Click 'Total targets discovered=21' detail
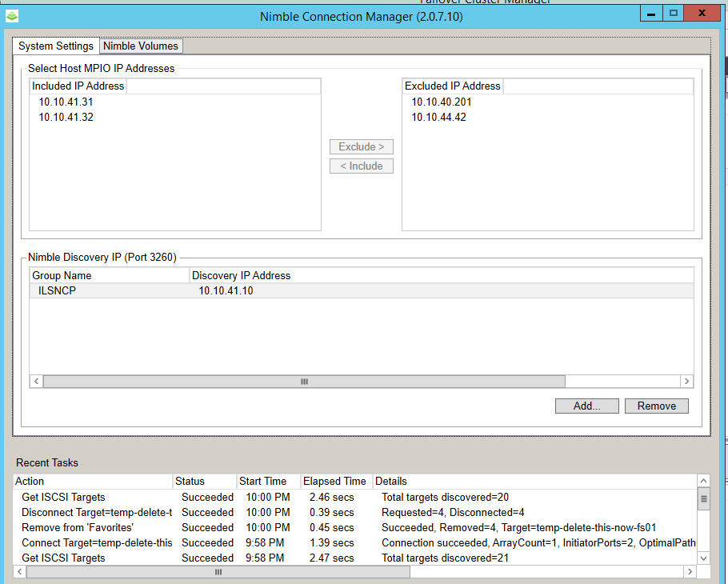728x584 pixels. click(x=446, y=558)
